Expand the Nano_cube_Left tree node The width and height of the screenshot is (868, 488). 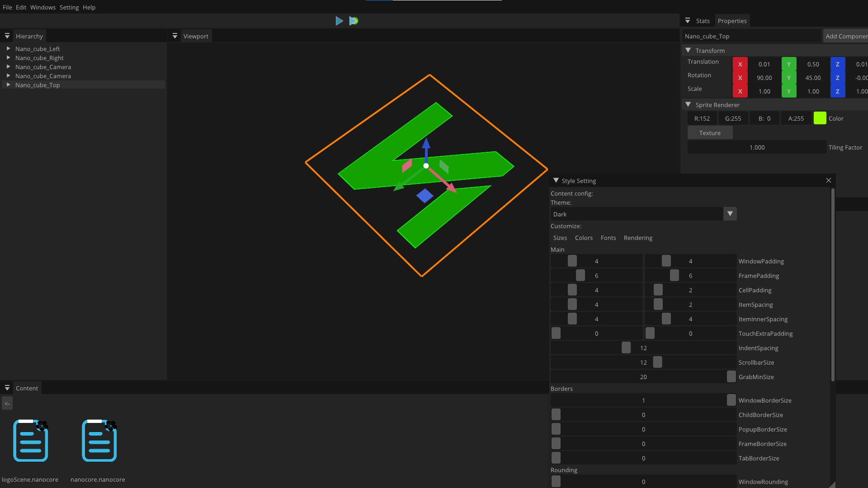[x=8, y=48]
